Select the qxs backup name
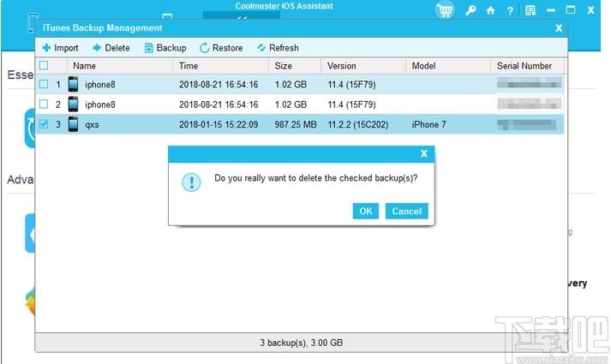This screenshot has height=364, width=611. coord(92,125)
